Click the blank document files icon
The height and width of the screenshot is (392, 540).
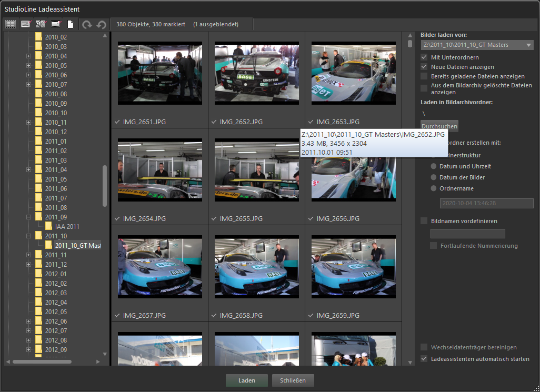tap(70, 24)
